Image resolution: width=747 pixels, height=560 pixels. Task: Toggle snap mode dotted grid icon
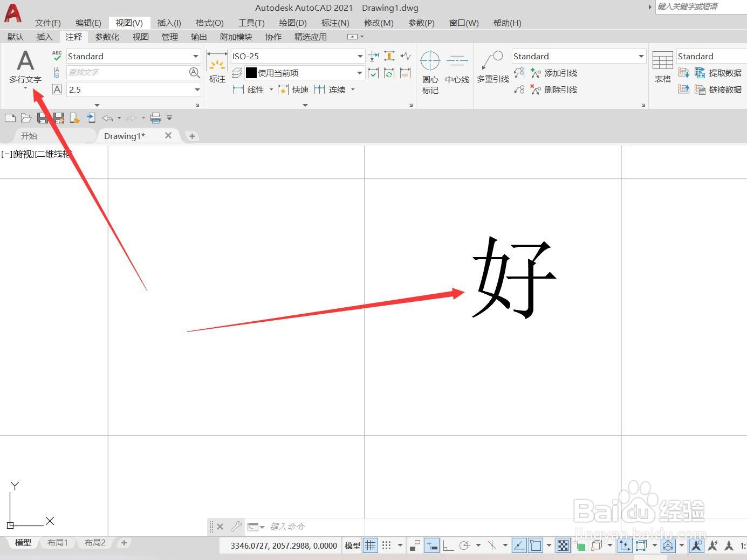point(386,545)
